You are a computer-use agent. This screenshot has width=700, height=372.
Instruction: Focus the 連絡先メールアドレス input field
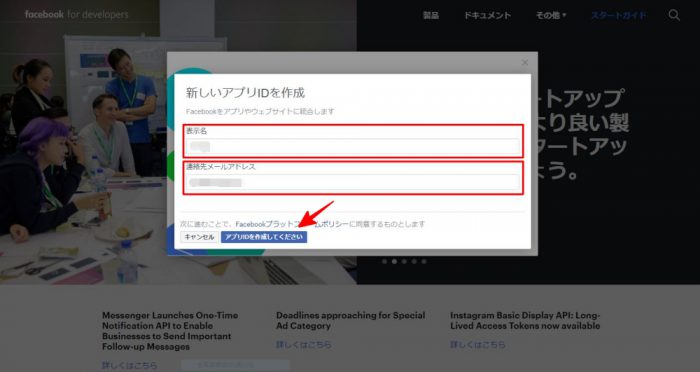(x=353, y=182)
